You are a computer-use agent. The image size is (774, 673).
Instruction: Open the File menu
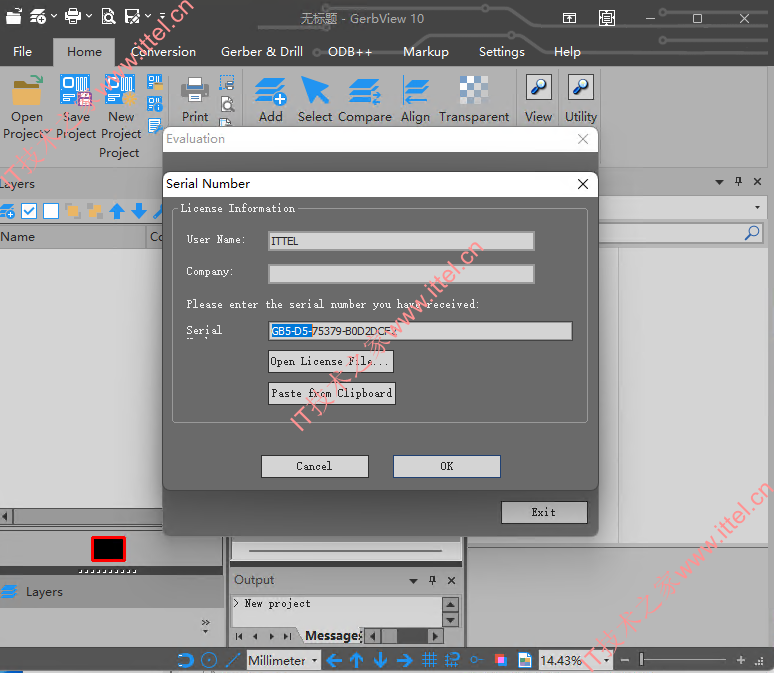tap(22, 51)
